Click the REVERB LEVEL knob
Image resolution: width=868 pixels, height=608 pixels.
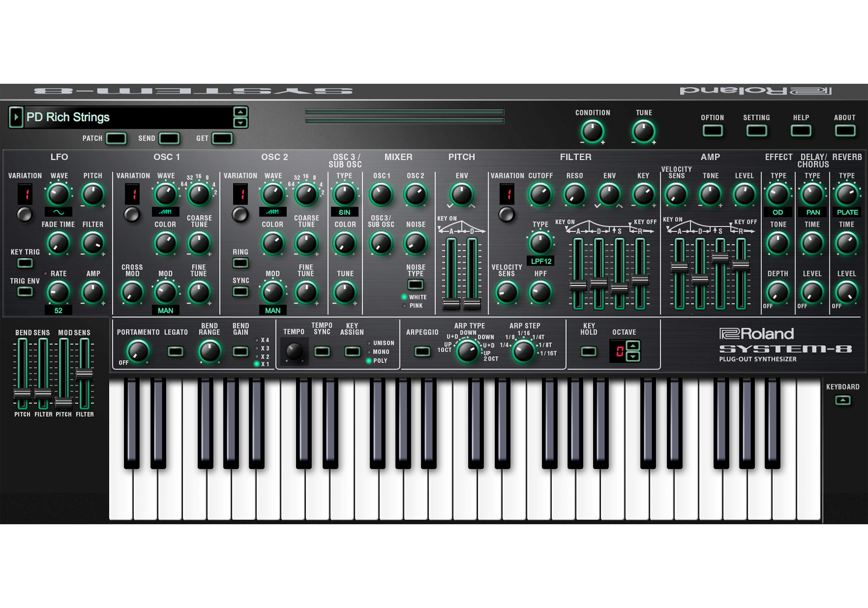pos(846,292)
